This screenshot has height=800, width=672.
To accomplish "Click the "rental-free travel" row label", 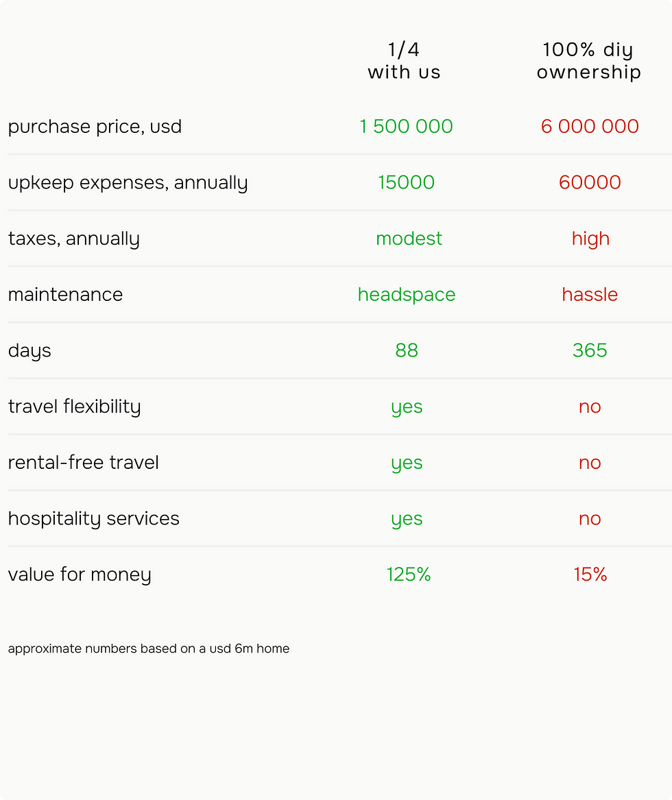I will (x=83, y=463).
